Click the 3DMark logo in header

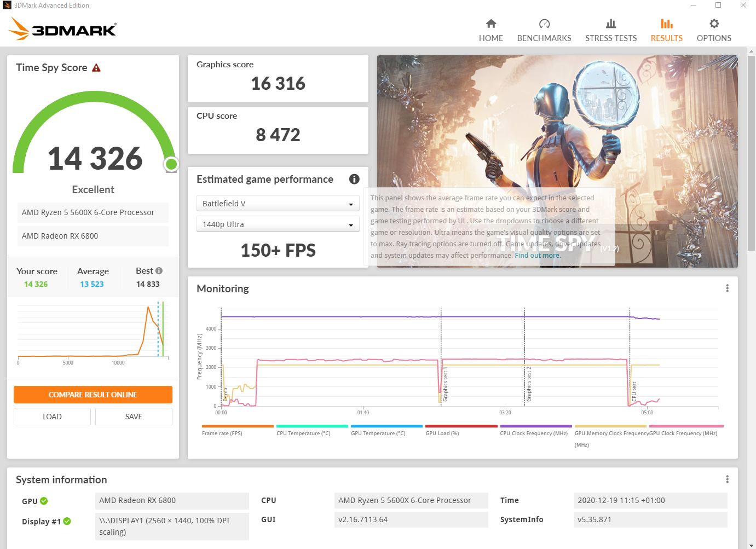click(x=62, y=28)
